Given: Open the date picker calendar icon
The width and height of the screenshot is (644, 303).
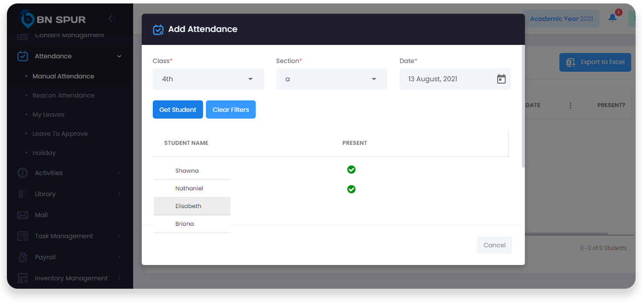Looking at the screenshot, I should (501, 79).
